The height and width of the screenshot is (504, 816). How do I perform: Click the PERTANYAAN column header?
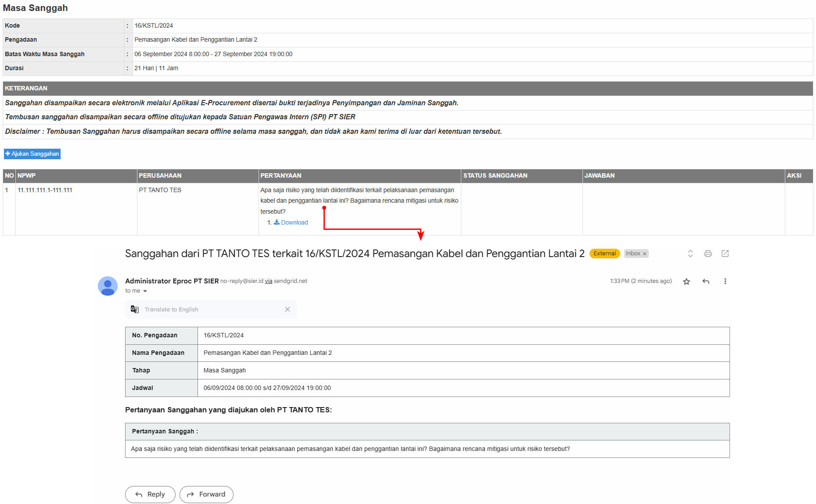281,175
